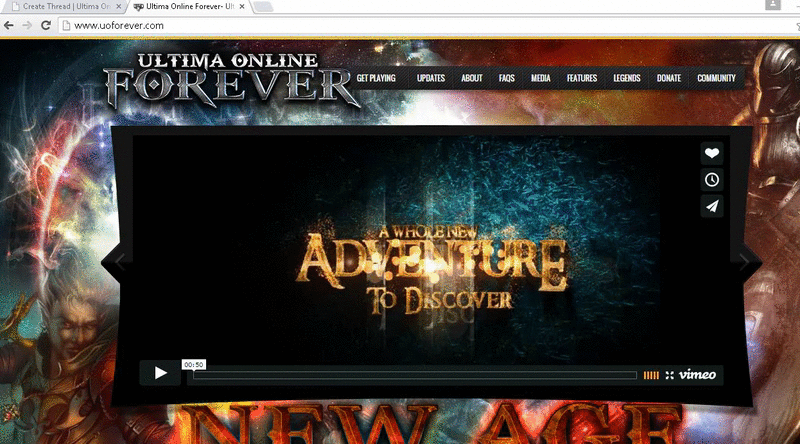Share video via paper plane icon
This screenshot has width=800, height=444.
[x=712, y=206]
